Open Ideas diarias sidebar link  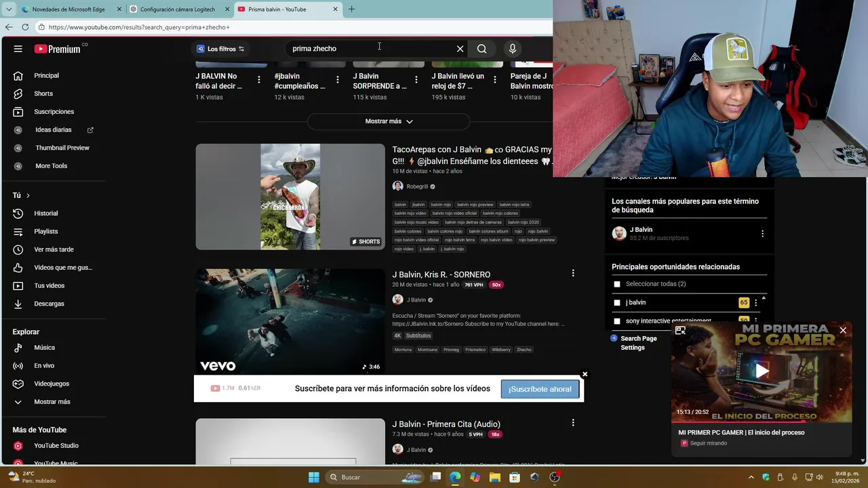(53, 129)
